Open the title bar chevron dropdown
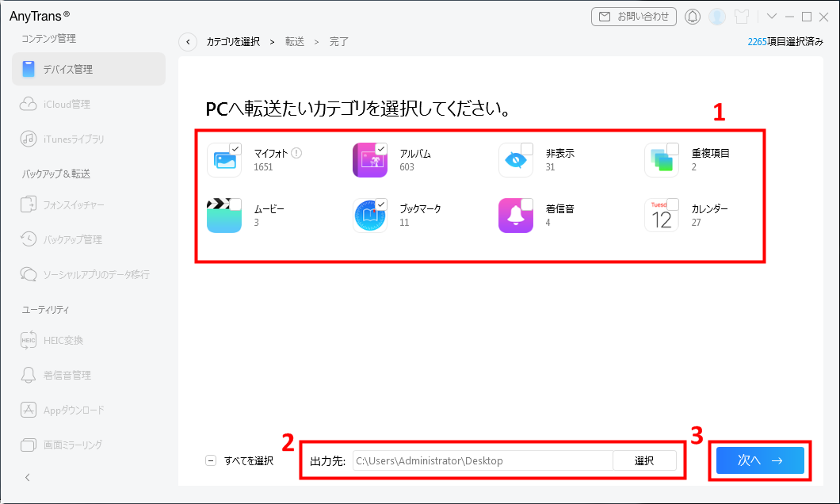 pyautogui.click(x=772, y=16)
